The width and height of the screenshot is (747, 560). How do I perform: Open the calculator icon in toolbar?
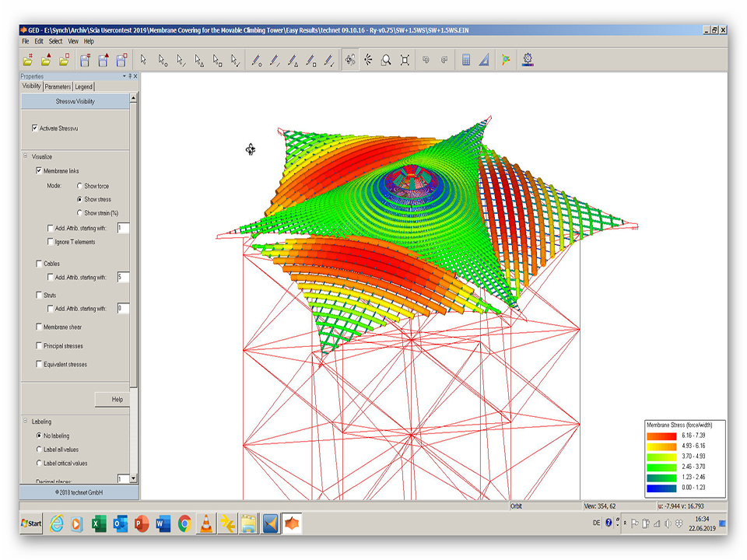[466, 60]
